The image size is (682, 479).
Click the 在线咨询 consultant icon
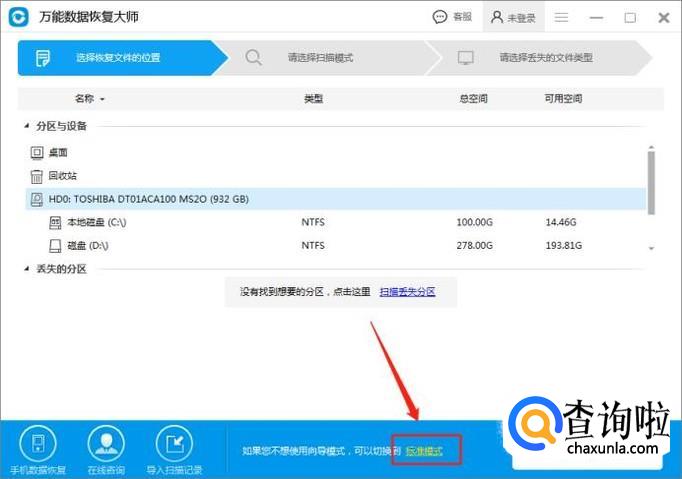(106, 444)
